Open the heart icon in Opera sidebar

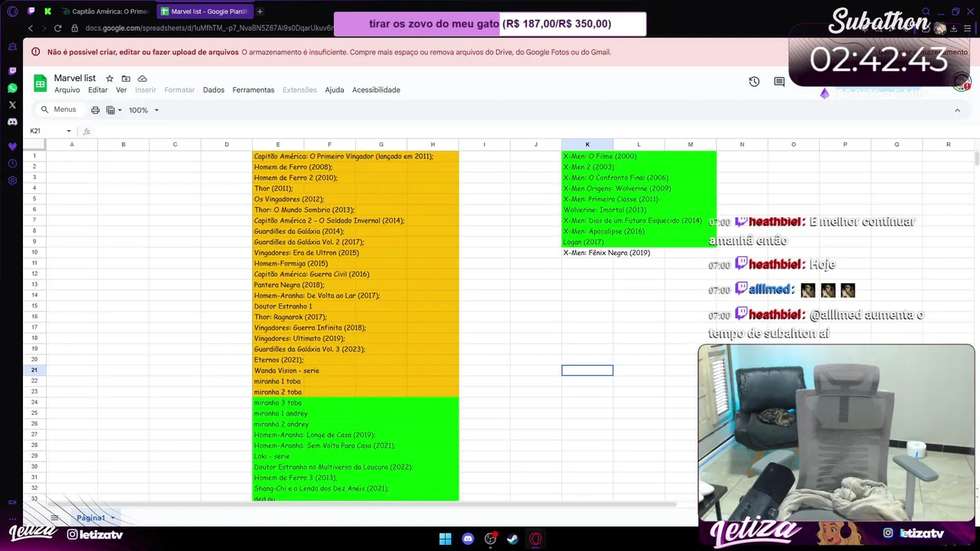[x=12, y=146]
